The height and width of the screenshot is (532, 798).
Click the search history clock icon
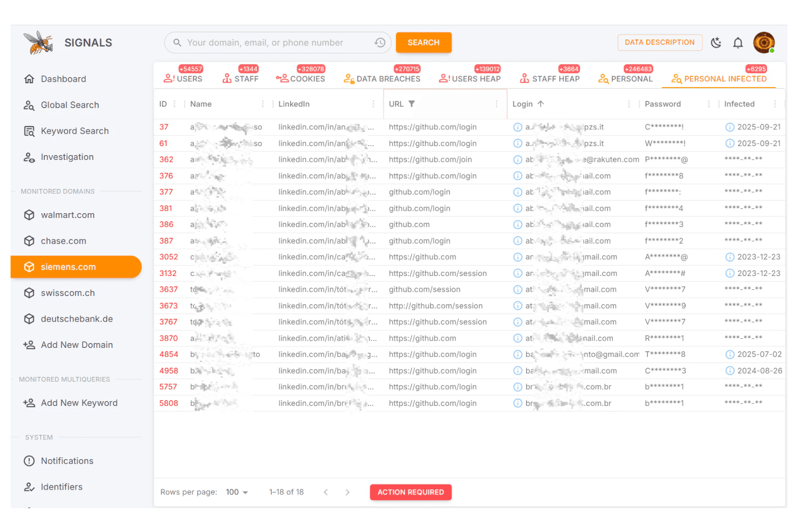(x=380, y=43)
